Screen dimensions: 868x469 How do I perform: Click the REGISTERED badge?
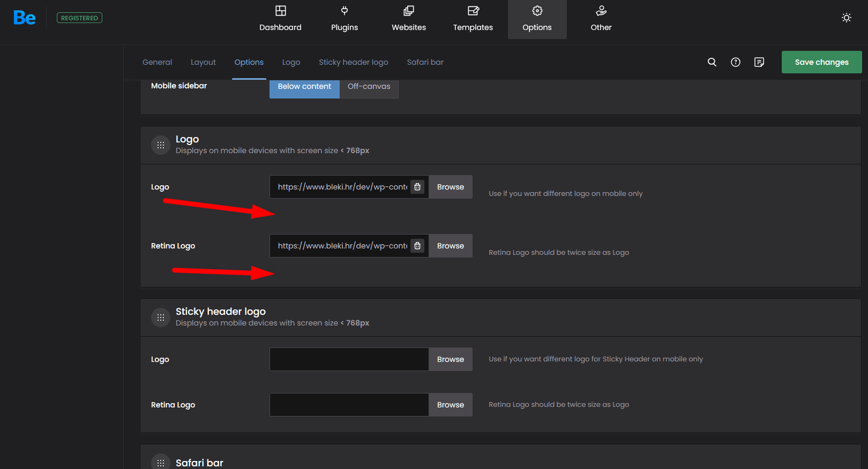[x=79, y=18]
